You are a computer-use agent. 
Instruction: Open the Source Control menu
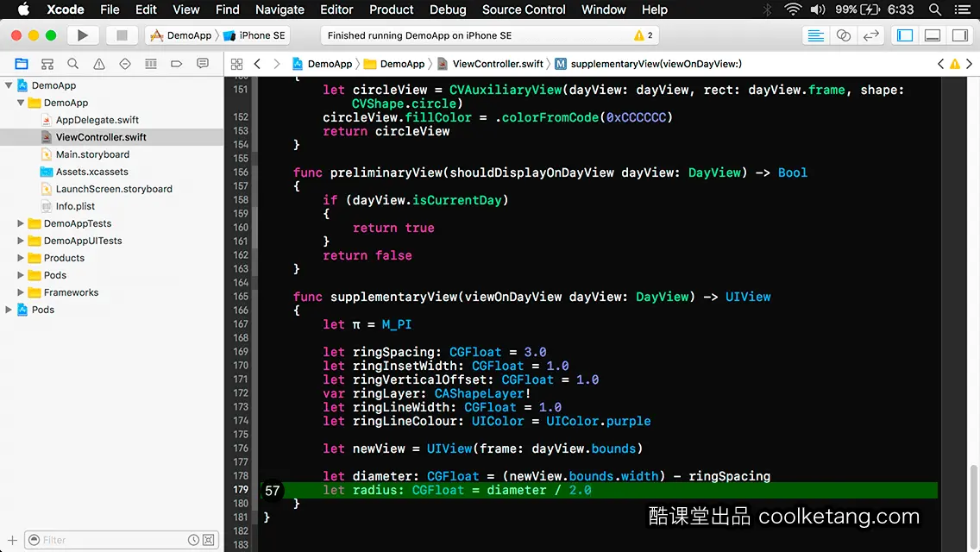[x=524, y=9]
